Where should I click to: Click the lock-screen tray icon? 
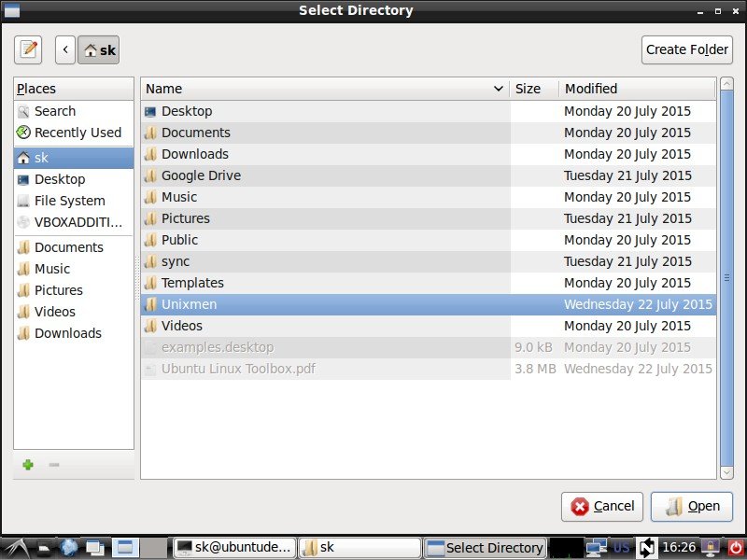pyautogui.click(x=711, y=548)
